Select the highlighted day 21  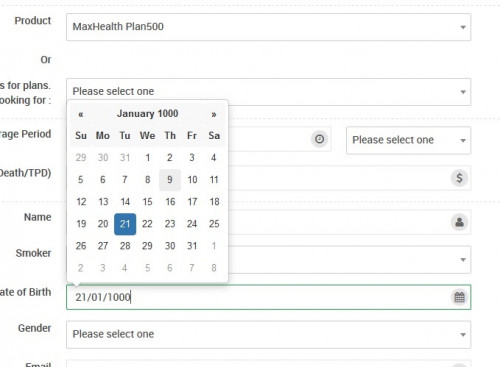pos(125,224)
